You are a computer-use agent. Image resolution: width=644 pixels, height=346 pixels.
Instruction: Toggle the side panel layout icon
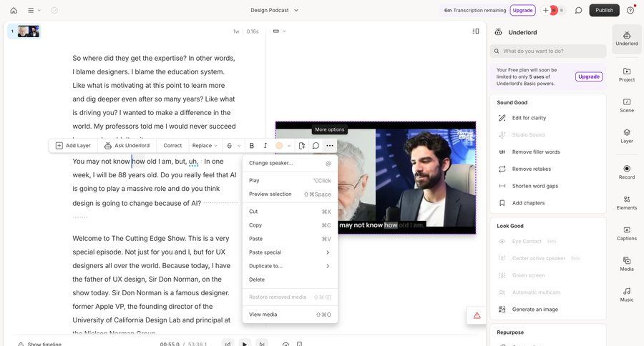click(476, 31)
